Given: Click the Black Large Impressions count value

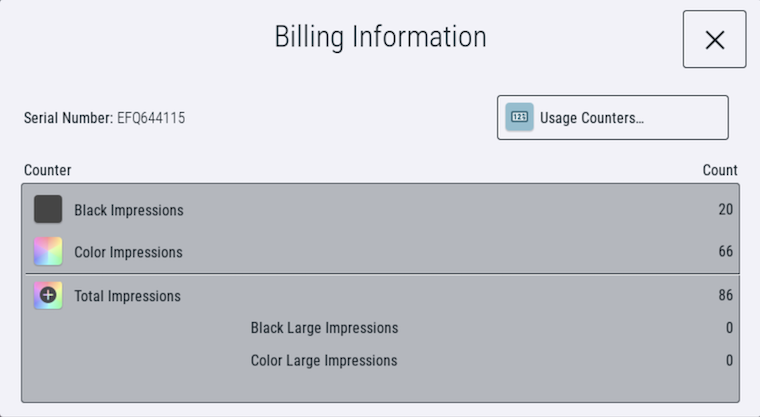Looking at the screenshot, I should click(x=729, y=328).
